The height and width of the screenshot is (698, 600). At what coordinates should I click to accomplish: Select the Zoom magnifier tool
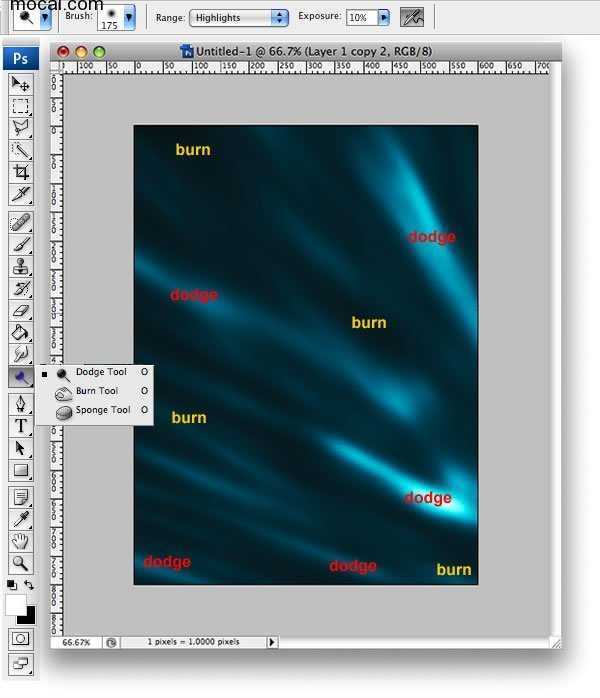[20, 564]
